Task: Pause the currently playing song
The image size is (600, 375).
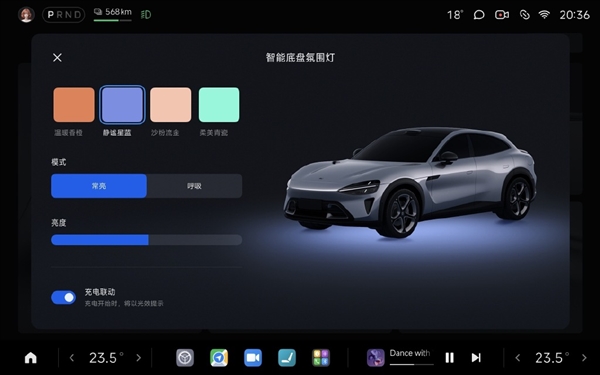Action: [450, 358]
